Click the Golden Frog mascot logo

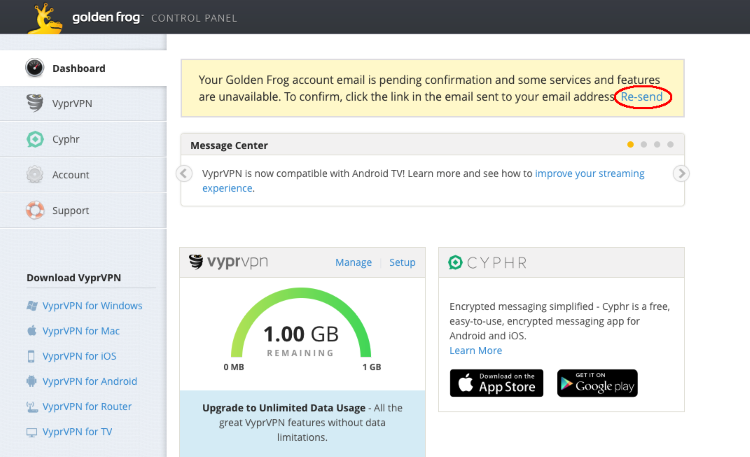(46, 18)
